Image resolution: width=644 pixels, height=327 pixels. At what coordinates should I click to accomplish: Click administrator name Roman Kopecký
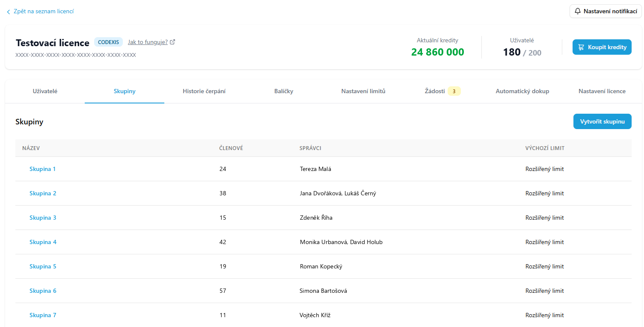point(321,266)
